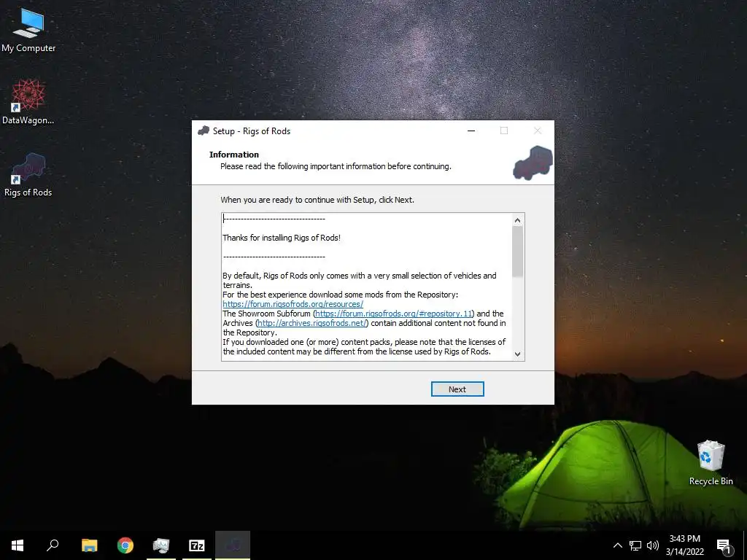Image resolution: width=747 pixels, height=560 pixels.
Task: Click the Setup title bar truck icon
Action: (x=204, y=131)
